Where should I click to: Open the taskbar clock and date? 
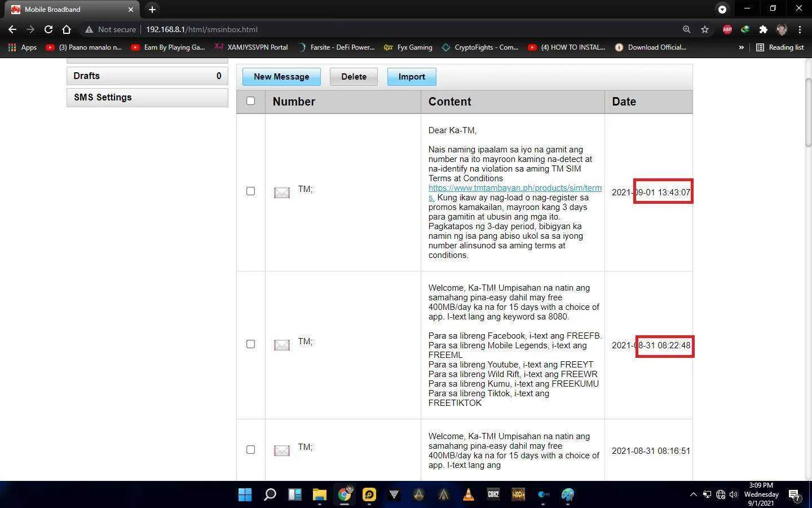click(761, 494)
